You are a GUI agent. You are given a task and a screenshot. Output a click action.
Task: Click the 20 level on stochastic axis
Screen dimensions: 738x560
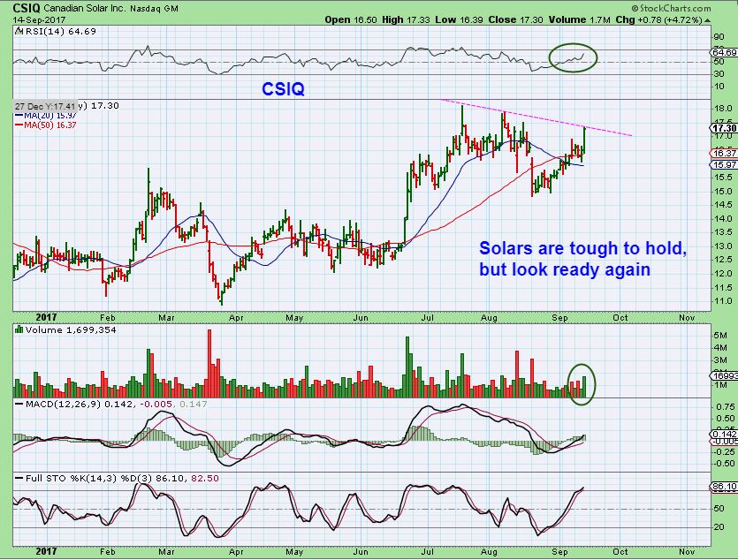coord(719,527)
